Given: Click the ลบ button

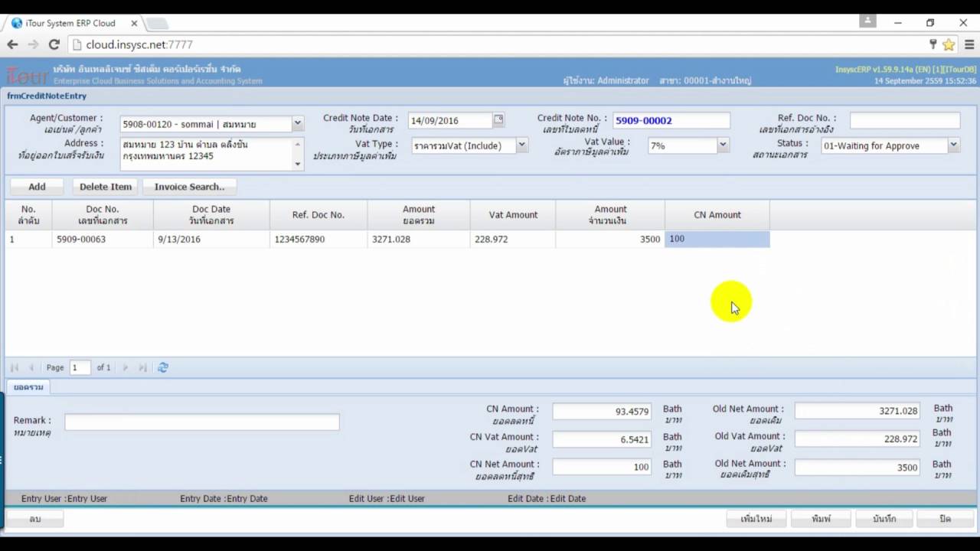Looking at the screenshot, I should (34, 519).
